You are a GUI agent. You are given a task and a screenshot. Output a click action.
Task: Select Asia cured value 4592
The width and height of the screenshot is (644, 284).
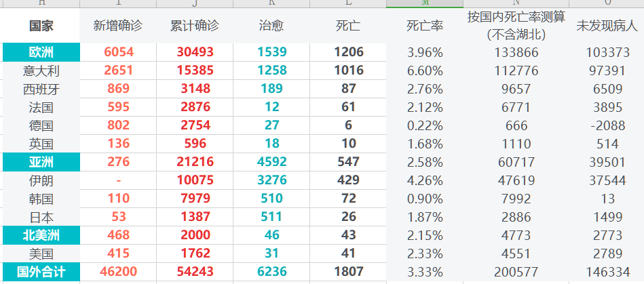(271, 162)
